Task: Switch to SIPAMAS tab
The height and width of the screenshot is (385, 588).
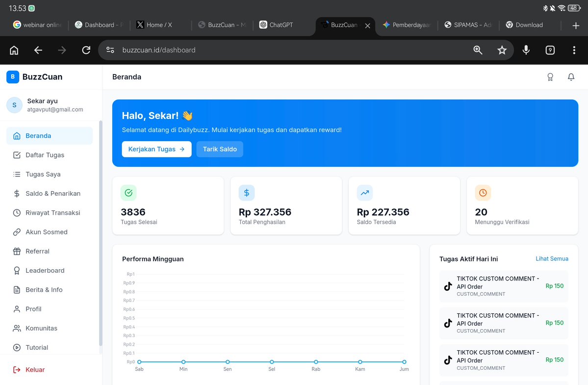Action: tap(469, 25)
